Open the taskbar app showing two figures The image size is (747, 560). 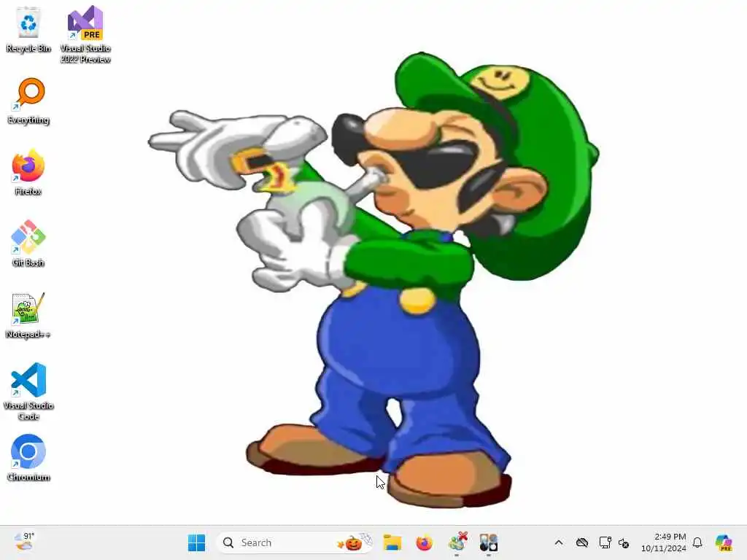pos(488,542)
